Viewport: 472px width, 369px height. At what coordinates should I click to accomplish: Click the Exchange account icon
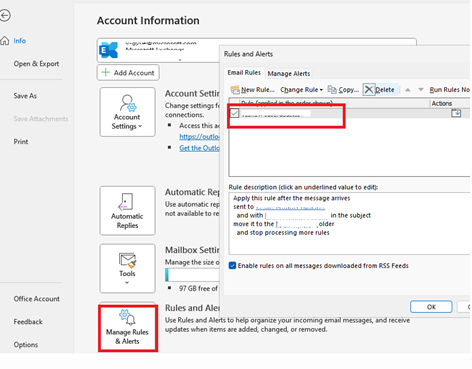[109, 50]
